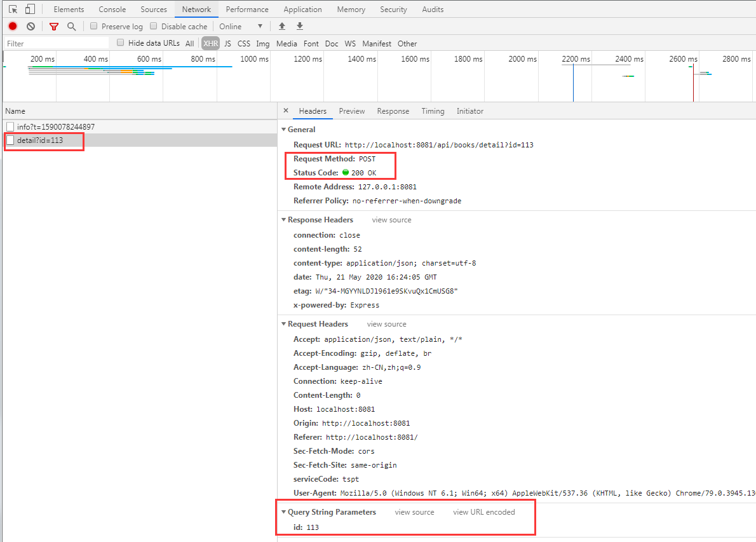Screen dimensions: 756x542
Task: Stop recording the network log
Action: tap(13, 27)
